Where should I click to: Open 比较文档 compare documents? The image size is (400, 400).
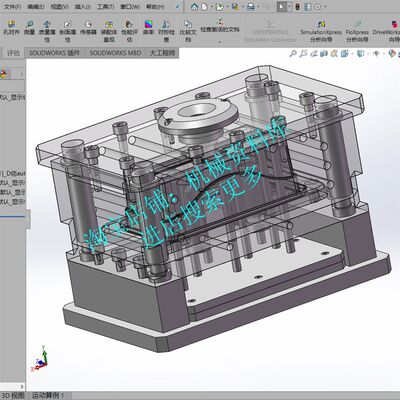[188, 32]
